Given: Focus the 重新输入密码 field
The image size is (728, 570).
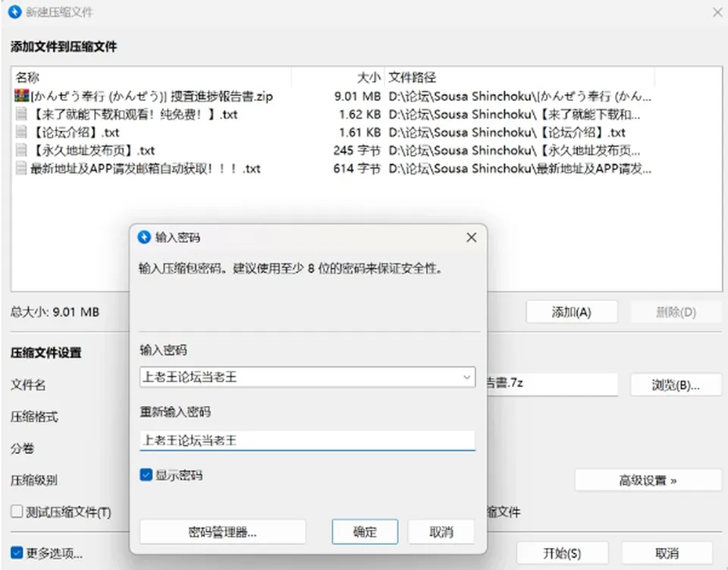Looking at the screenshot, I should coord(307,440).
